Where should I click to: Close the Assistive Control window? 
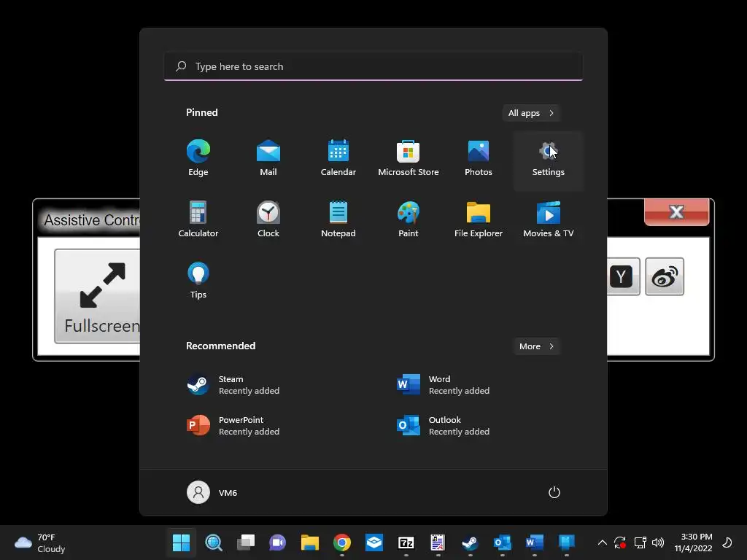click(676, 212)
